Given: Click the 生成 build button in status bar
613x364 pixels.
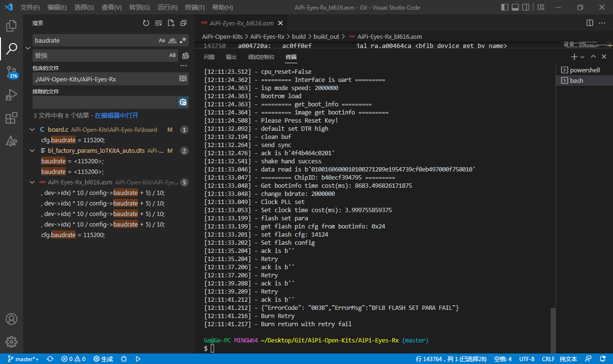Looking at the screenshot, I should pos(103,359).
